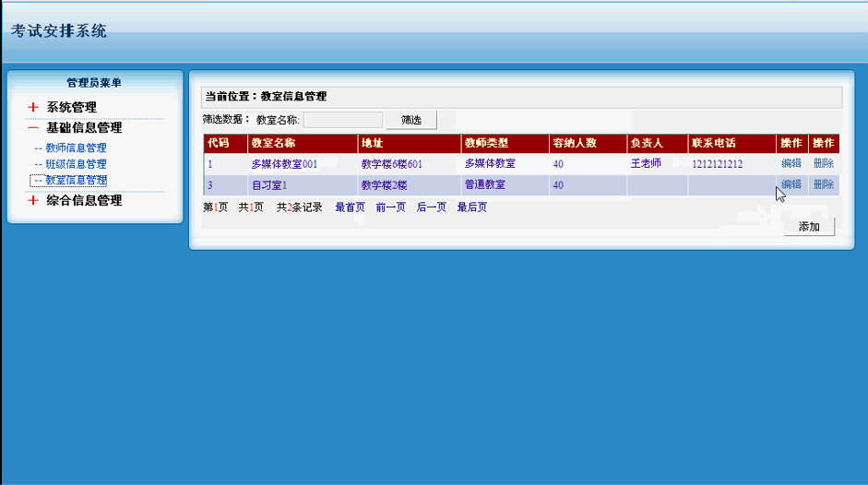The image size is (868, 485).
Task: Open the 基础信息管理 menu heading
Action: point(84,127)
